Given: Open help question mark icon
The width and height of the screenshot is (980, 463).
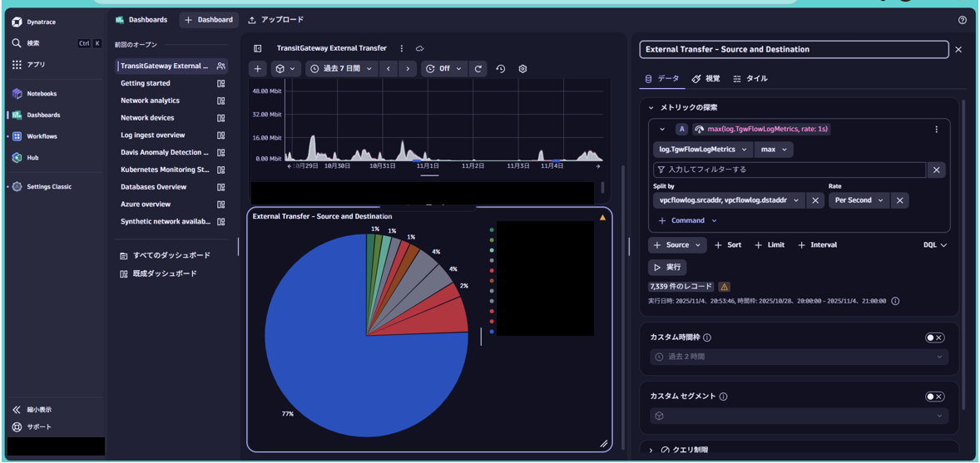Looking at the screenshot, I should (963, 20).
